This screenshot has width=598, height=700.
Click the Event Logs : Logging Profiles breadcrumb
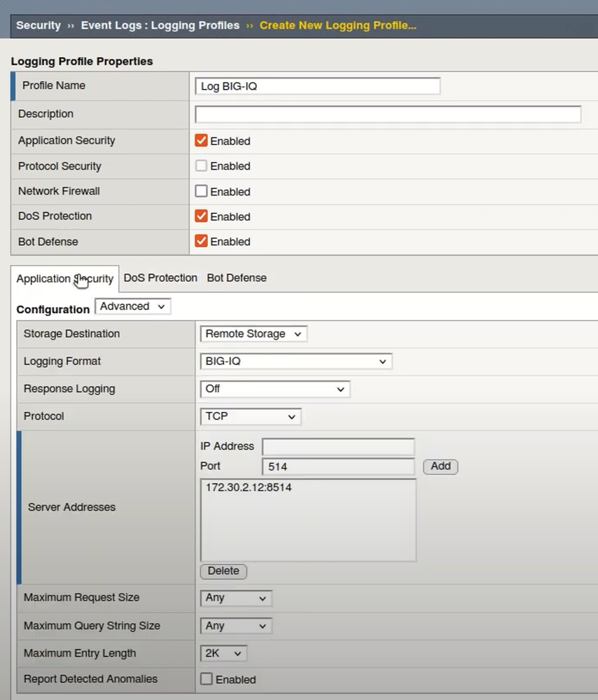pyautogui.click(x=160, y=25)
